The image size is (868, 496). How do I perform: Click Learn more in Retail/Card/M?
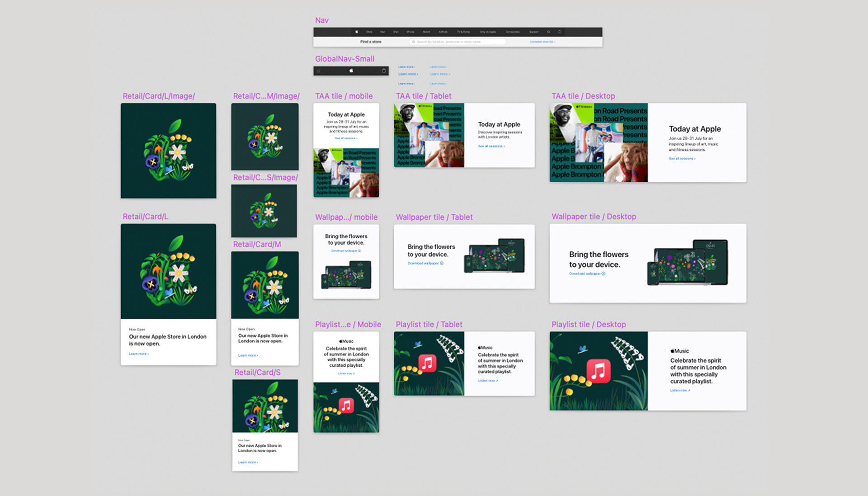tap(248, 356)
